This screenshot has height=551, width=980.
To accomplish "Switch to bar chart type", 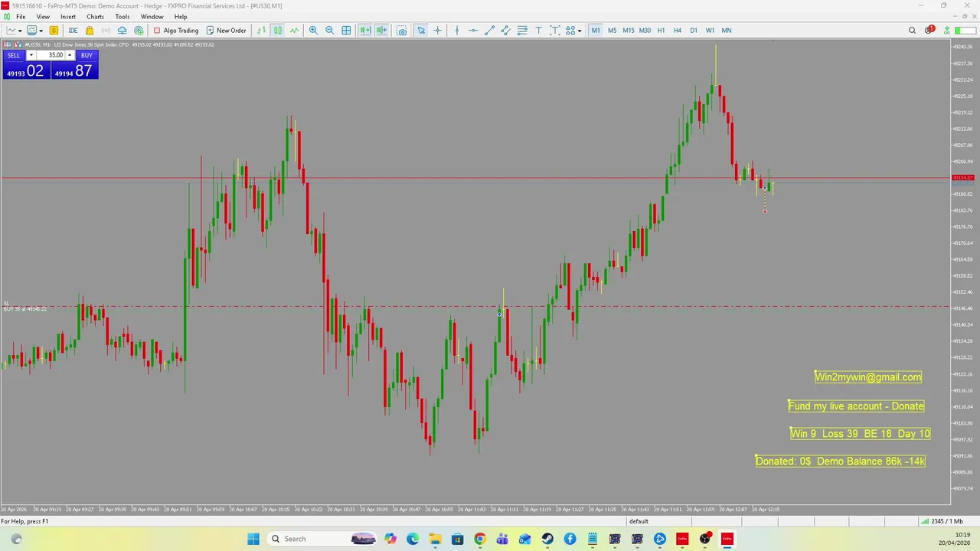I will click(262, 31).
